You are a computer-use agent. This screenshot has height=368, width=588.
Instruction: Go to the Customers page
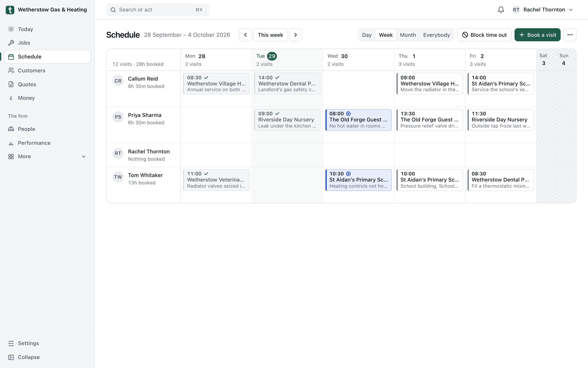(47, 71)
